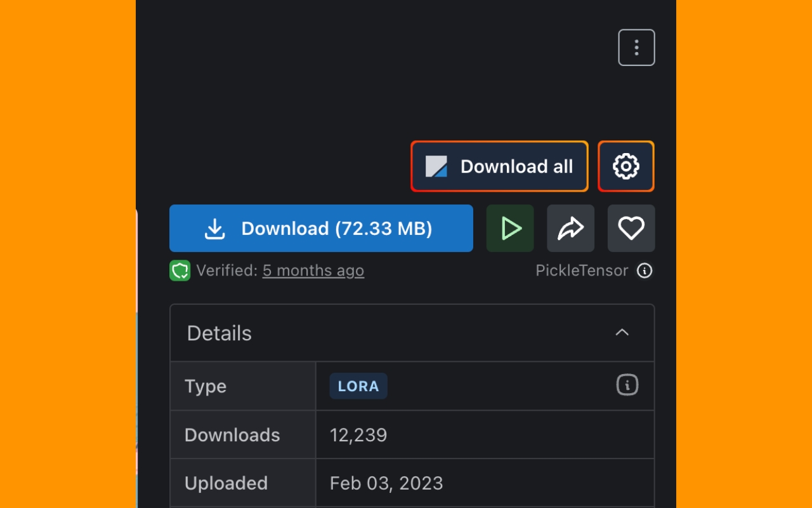812x508 pixels.
Task: Click the logo icon inside Download all
Action: (x=436, y=166)
